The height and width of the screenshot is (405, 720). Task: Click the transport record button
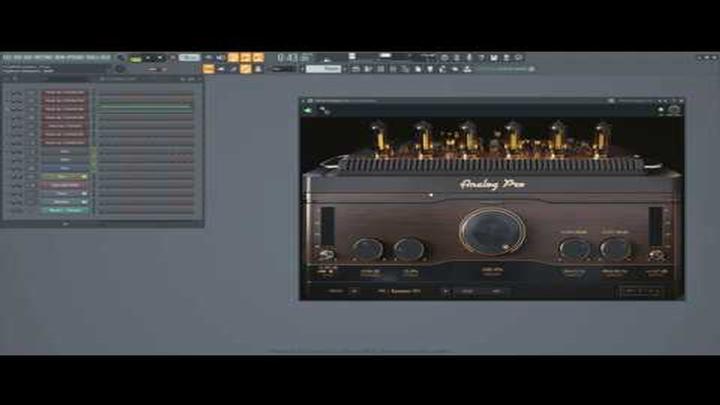pos(173,58)
